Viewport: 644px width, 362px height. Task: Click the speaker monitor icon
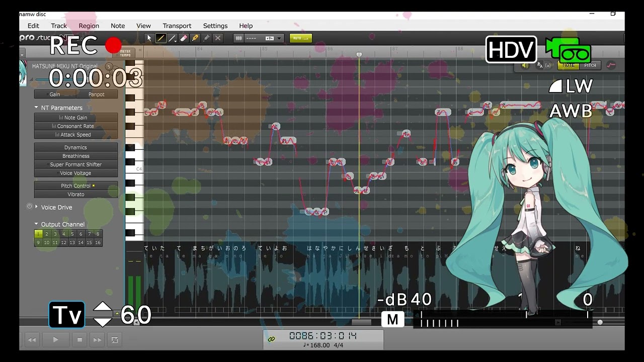(525, 65)
